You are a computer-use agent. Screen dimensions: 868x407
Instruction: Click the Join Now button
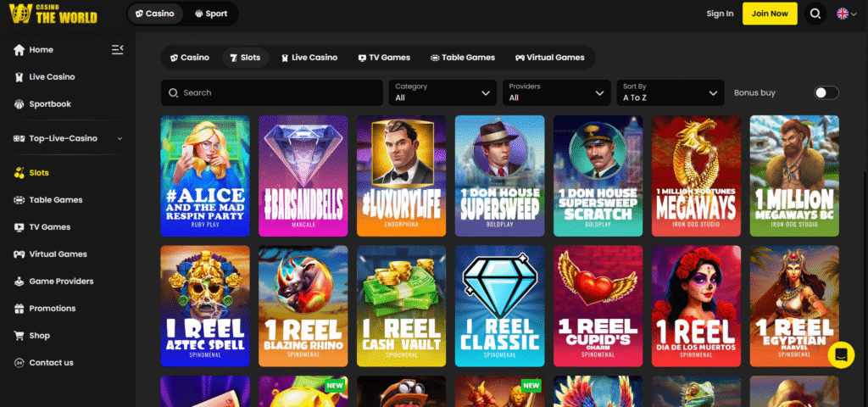click(x=769, y=14)
